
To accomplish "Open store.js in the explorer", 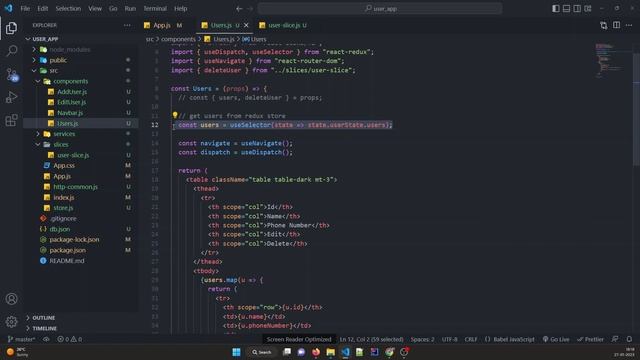I will tap(63, 208).
